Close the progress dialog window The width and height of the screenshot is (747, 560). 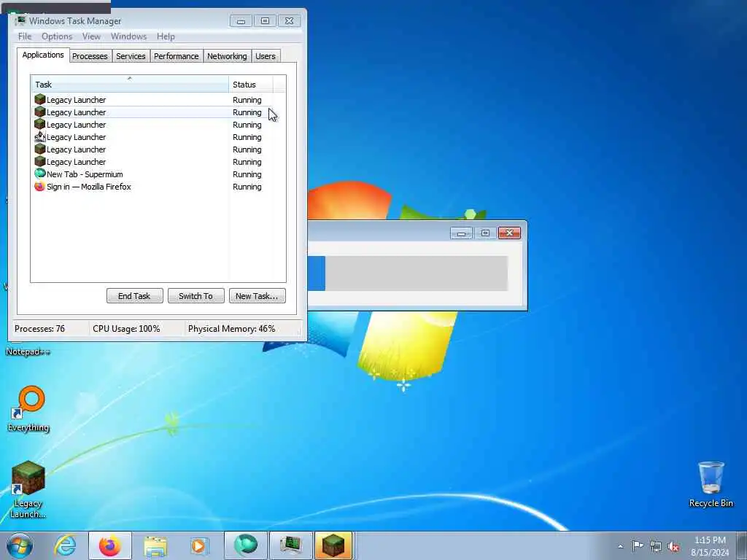point(509,233)
